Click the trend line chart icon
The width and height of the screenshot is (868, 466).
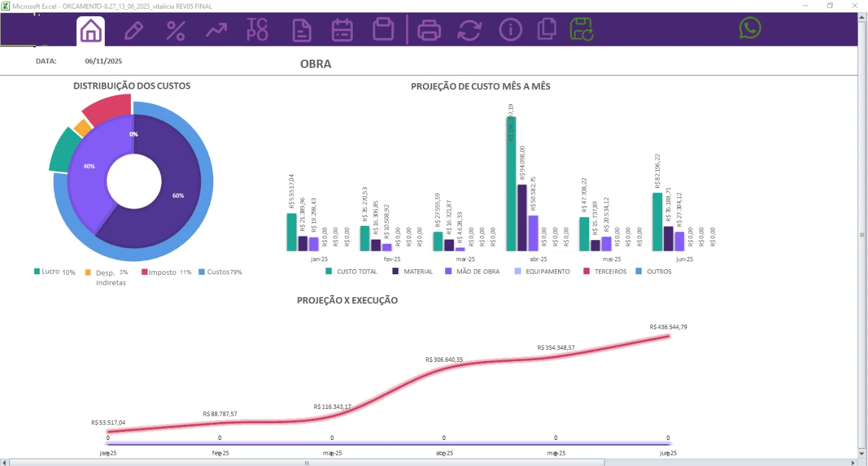(x=216, y=30)
